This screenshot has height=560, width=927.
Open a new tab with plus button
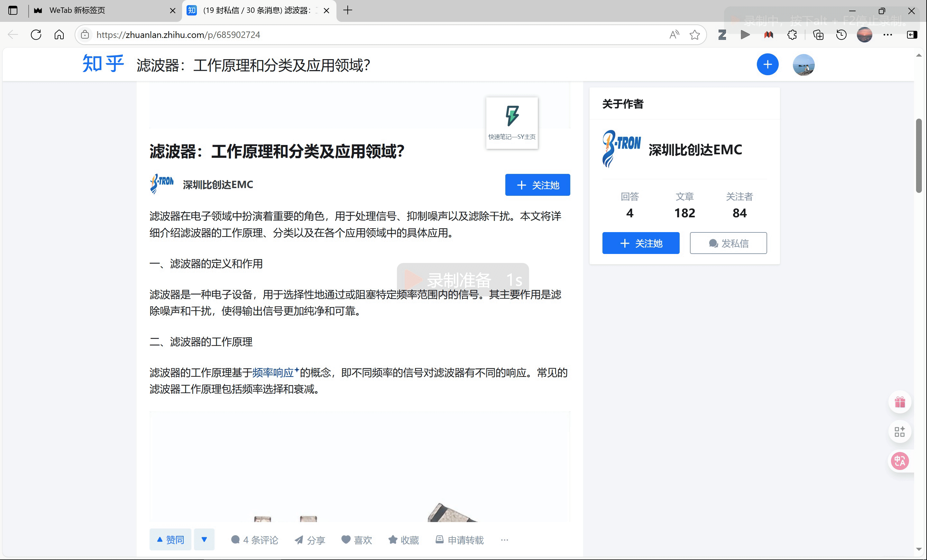[x=348, y=10]
